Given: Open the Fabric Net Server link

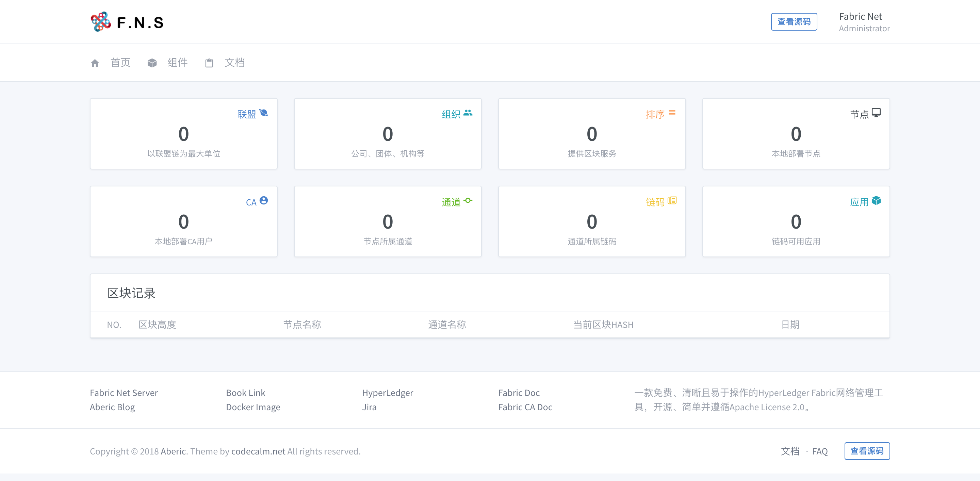Looking at the screenshot, I should coord(124,393).
